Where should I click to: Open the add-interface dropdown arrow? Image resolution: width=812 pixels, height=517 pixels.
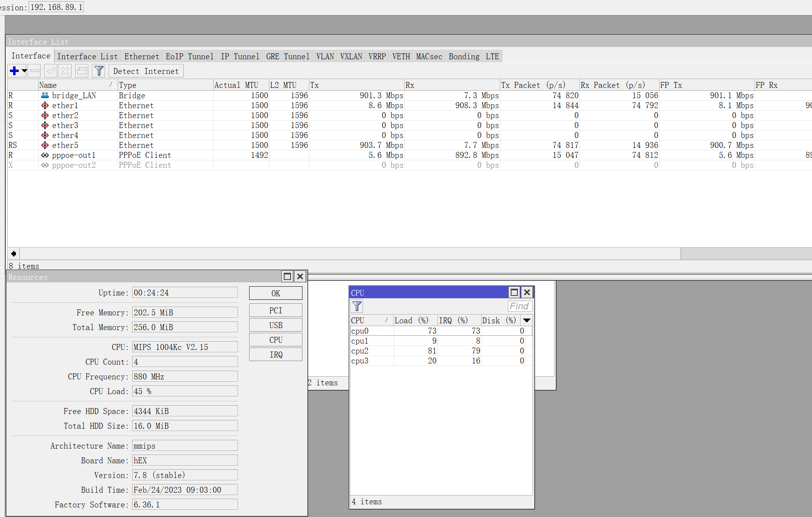[24, 71]
